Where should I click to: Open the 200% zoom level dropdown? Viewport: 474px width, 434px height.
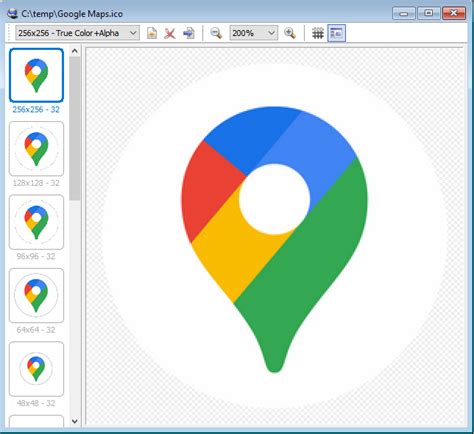[253, 33]
